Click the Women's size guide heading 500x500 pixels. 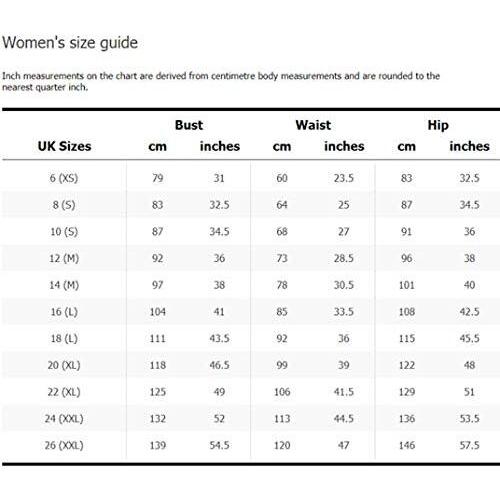coord(70,43)
